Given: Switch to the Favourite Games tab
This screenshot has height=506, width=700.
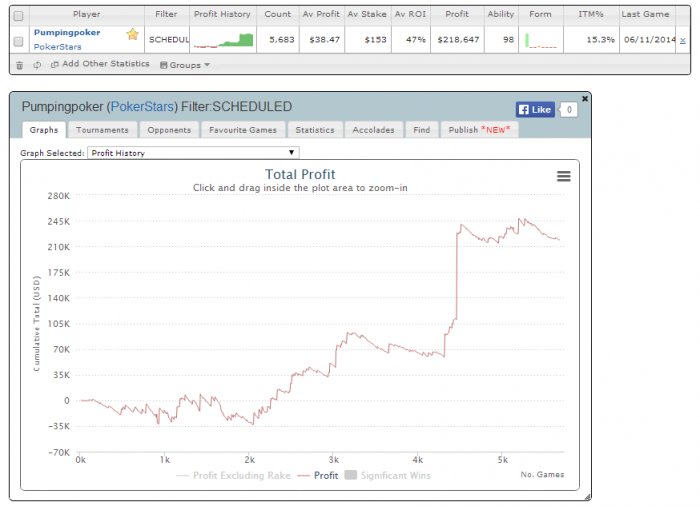Looking at the screenshot, I should click(243, 130).
